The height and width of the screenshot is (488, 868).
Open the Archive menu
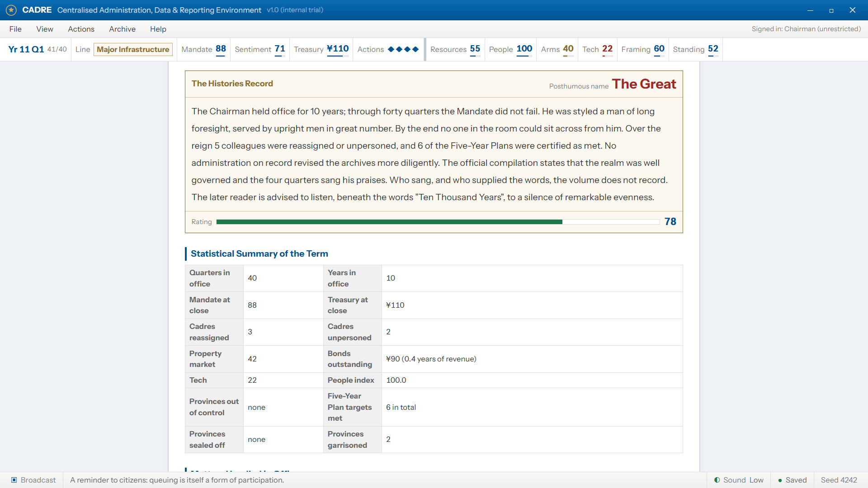122,29
